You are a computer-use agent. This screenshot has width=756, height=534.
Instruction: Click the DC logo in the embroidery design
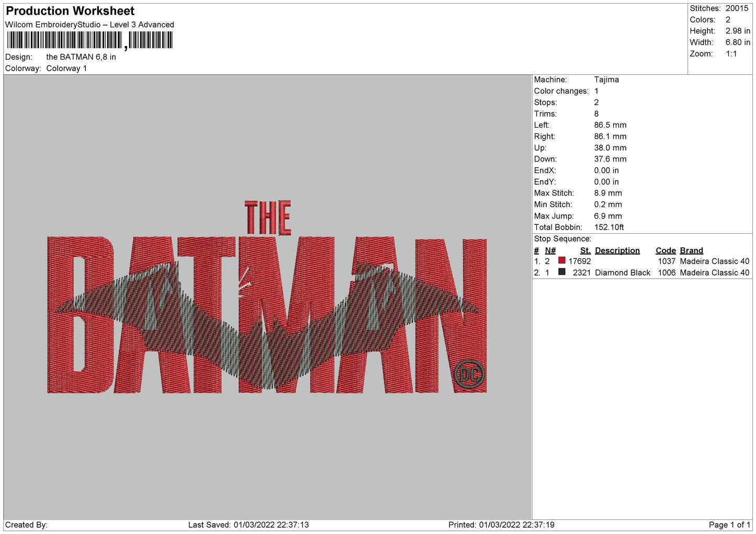(469, 374)
